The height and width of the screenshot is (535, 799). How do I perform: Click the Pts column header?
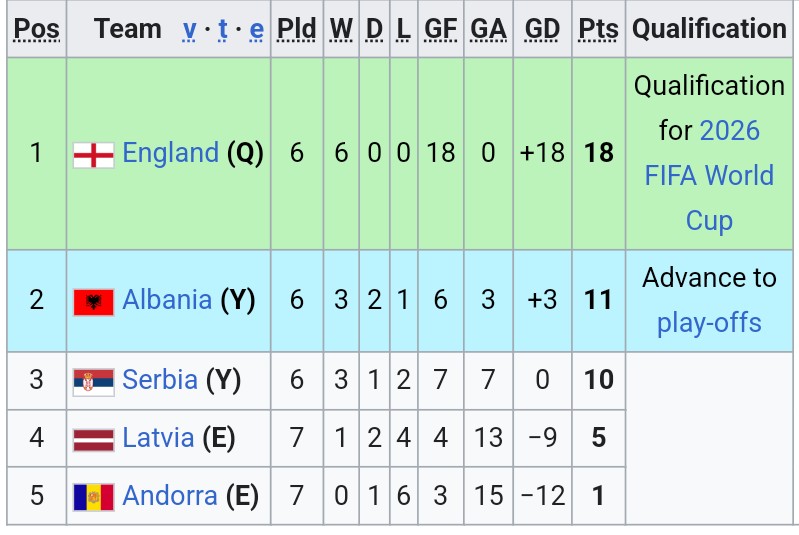(598, 29)
